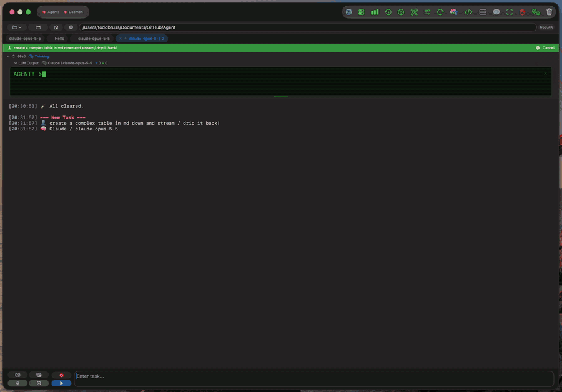Click the circular icon button beside microphone
Screen dimensions: 562x392
(39, 383)
